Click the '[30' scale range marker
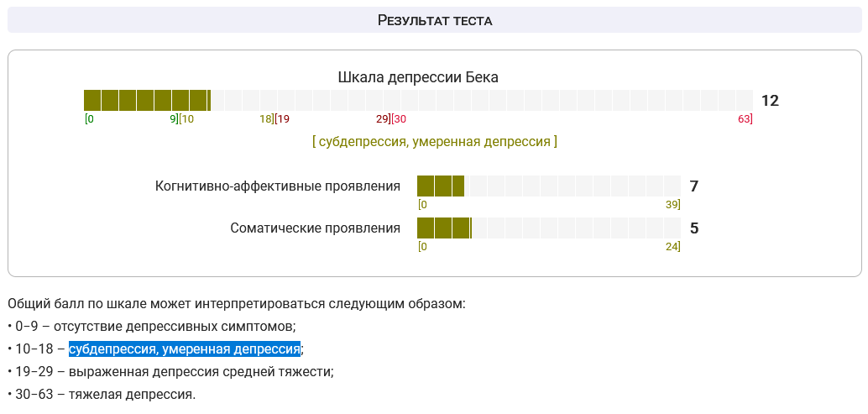The image size is (868, 414). click(399, 119)
